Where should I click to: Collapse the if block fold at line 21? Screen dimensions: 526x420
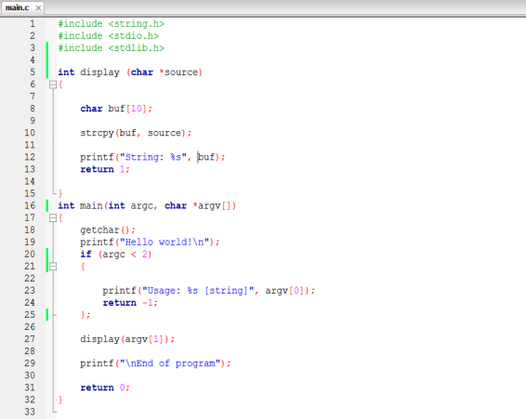pyautogui.click(x=53, y=267)
